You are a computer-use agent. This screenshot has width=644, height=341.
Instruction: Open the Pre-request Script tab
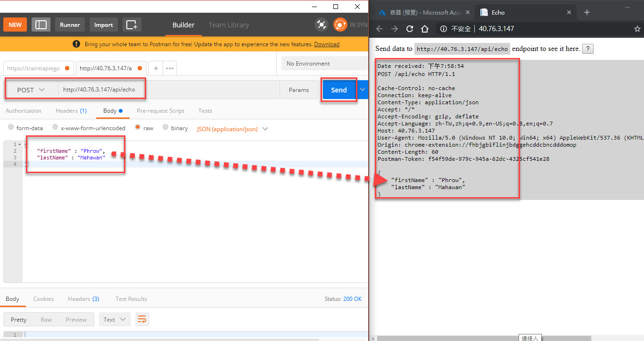tap(160, 111)
